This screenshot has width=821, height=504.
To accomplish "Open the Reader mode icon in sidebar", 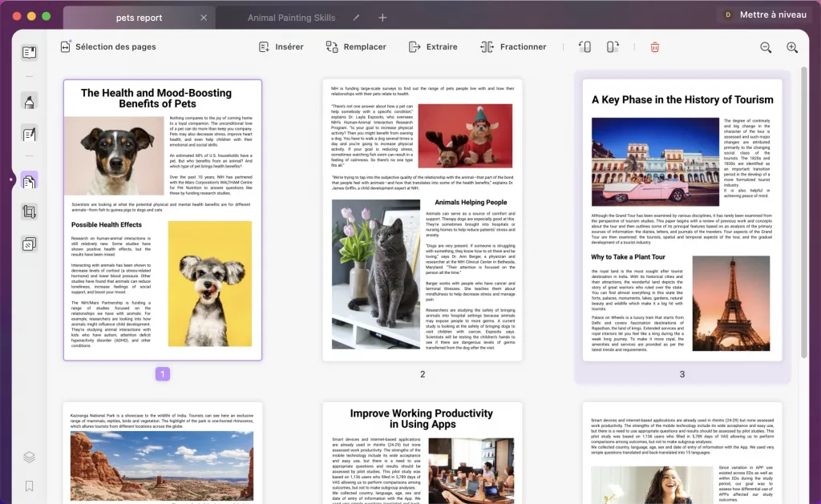I will click(30, 53).
